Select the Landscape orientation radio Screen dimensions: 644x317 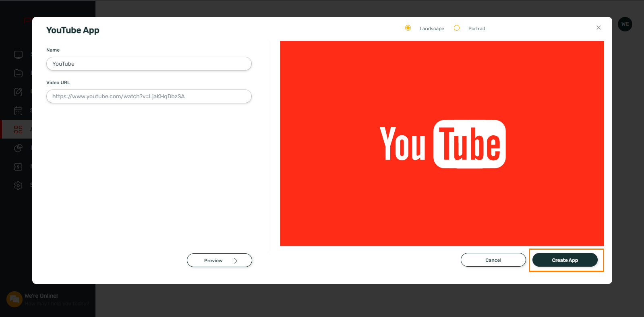coord(408,28)
